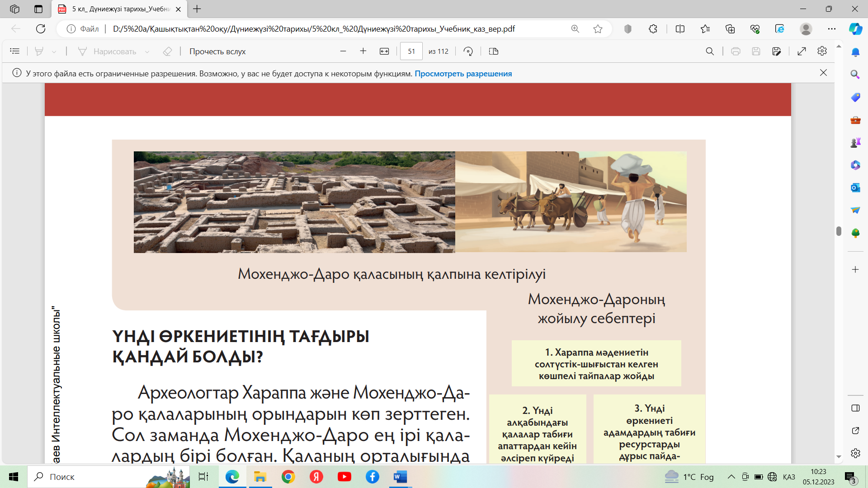
Task: Expand the highlight color dropdown arrow
Action: point(54,52)
